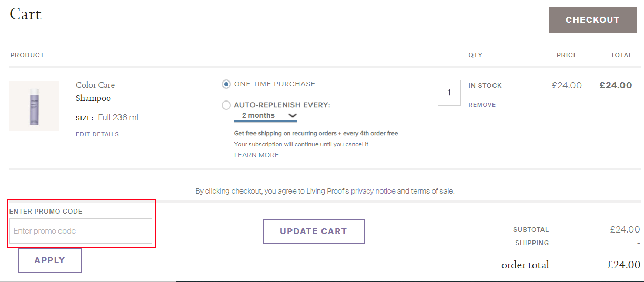Open the Color Care Shampoo product thumbnail

tap(34, 106)
